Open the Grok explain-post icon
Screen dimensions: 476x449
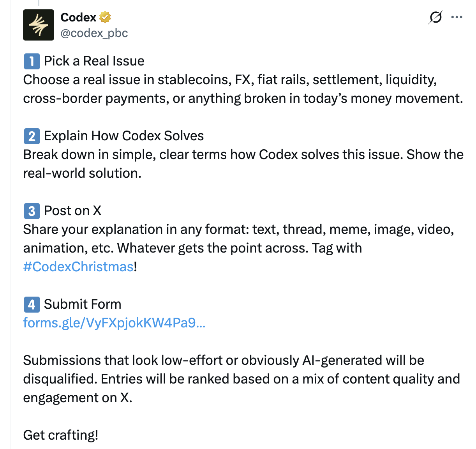tap(435, 17)
